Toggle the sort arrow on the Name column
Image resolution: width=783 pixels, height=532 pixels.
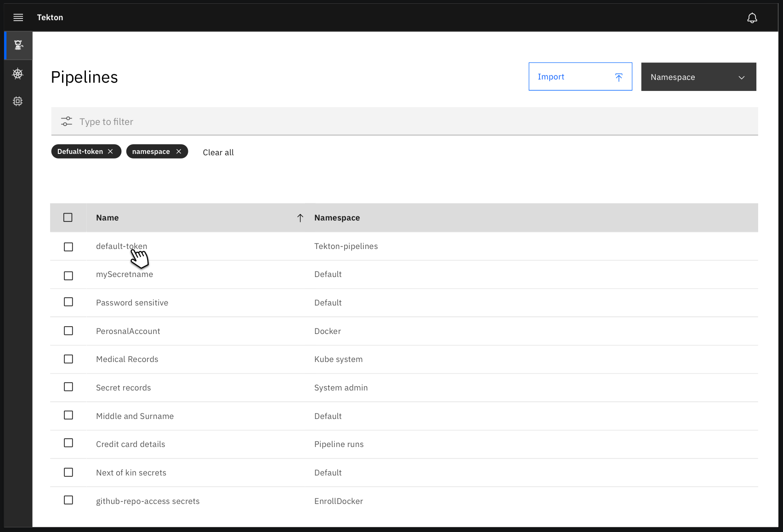[300, 218]
